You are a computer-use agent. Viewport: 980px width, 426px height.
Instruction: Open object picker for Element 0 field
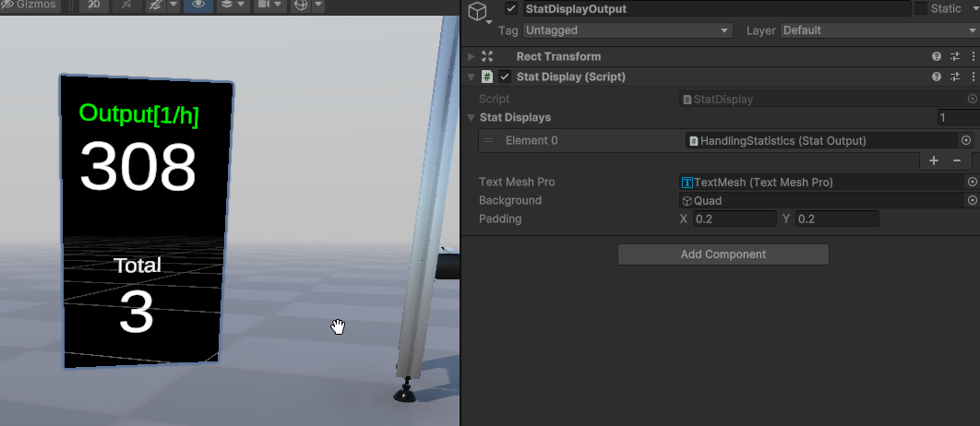click(x=966, y=141)
